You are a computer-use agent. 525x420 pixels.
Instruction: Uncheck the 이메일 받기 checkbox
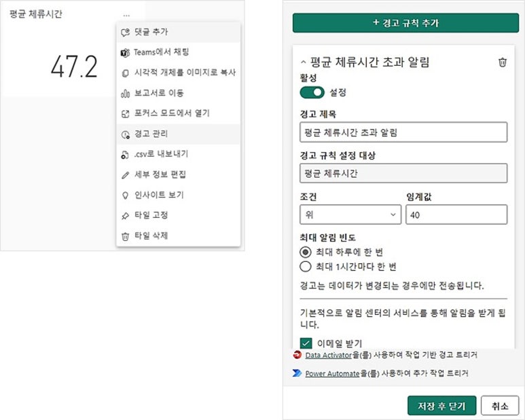point(306,343)
